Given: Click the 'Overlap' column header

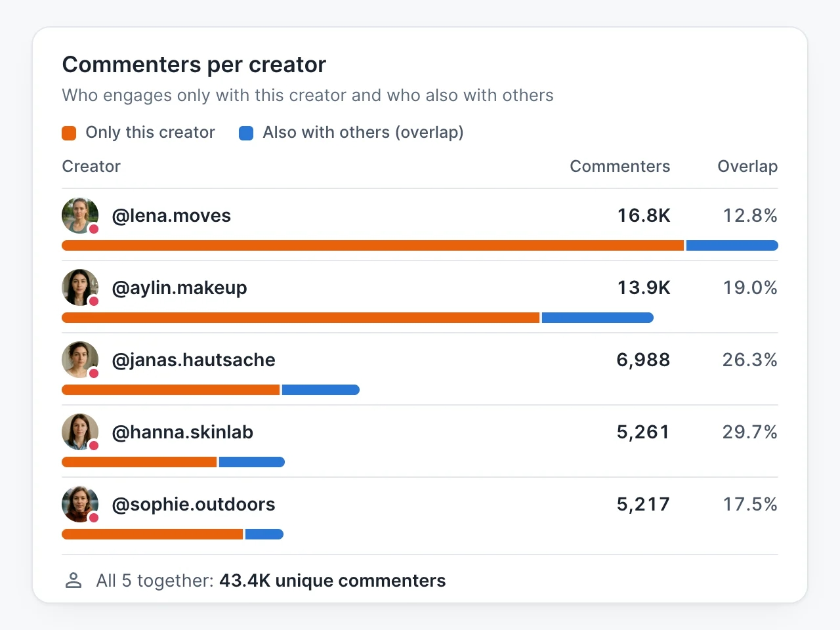Looking at the screenshot, I should (747, 167).
